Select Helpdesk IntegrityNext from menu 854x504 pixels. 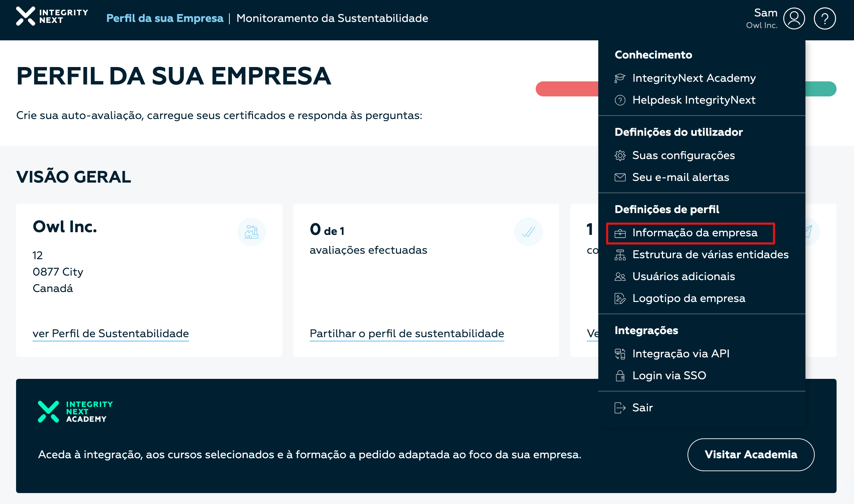694,100
